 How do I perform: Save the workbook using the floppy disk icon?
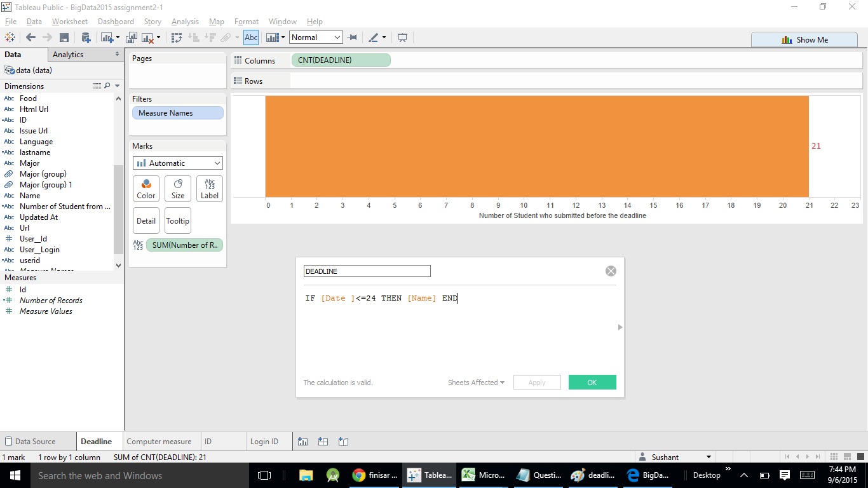tap(64, 37)
